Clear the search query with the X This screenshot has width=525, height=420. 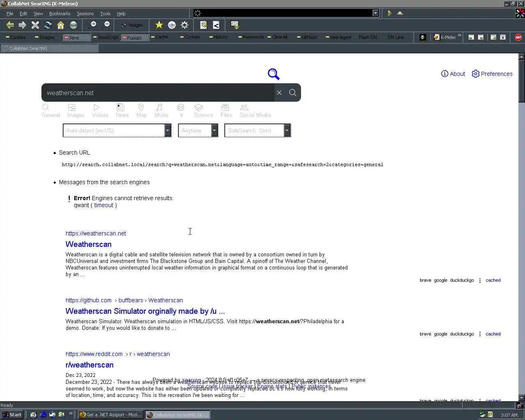click(x=279, y=93)
